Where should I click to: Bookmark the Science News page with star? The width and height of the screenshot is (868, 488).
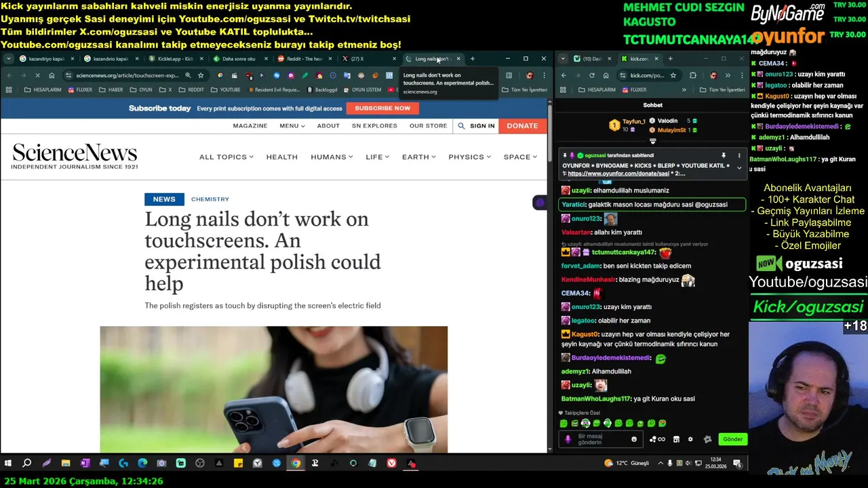[201, 75]
